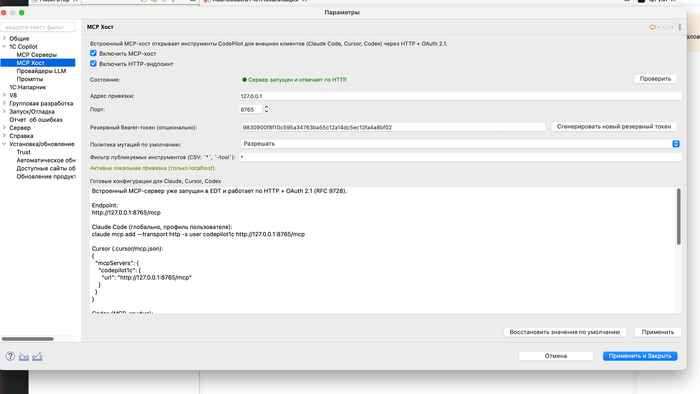Click the yellow back navigation arrow

coord(652,27)
